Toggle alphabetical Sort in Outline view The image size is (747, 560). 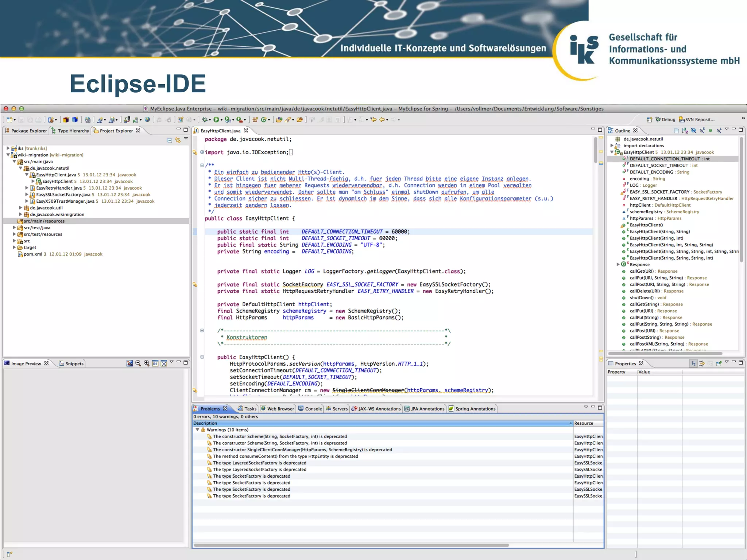tap(685, 131)
